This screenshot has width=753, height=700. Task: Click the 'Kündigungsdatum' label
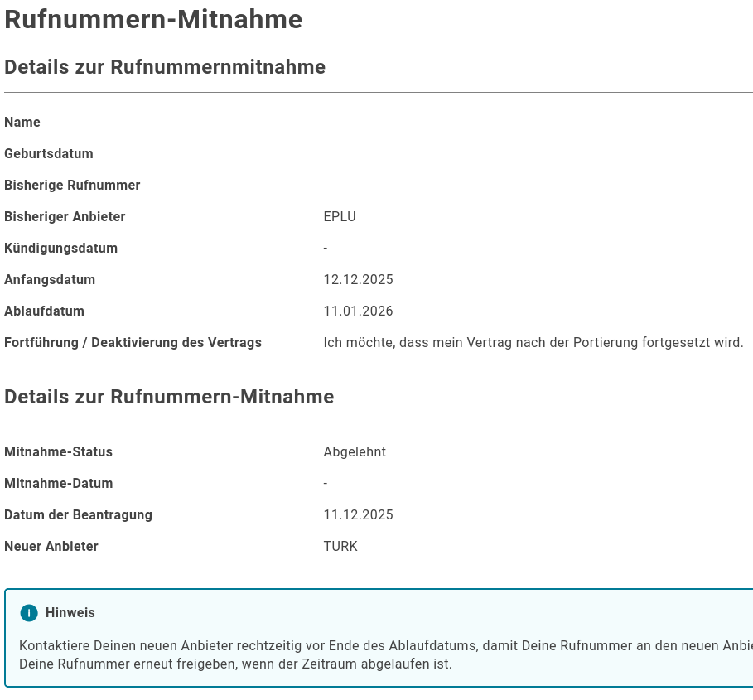(61, 249)
